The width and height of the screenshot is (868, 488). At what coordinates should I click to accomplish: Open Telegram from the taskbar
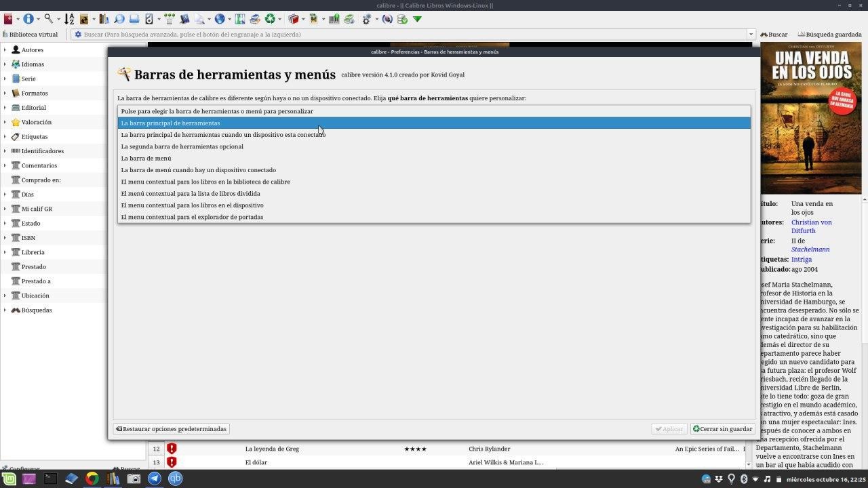click(x=155, y=479)
